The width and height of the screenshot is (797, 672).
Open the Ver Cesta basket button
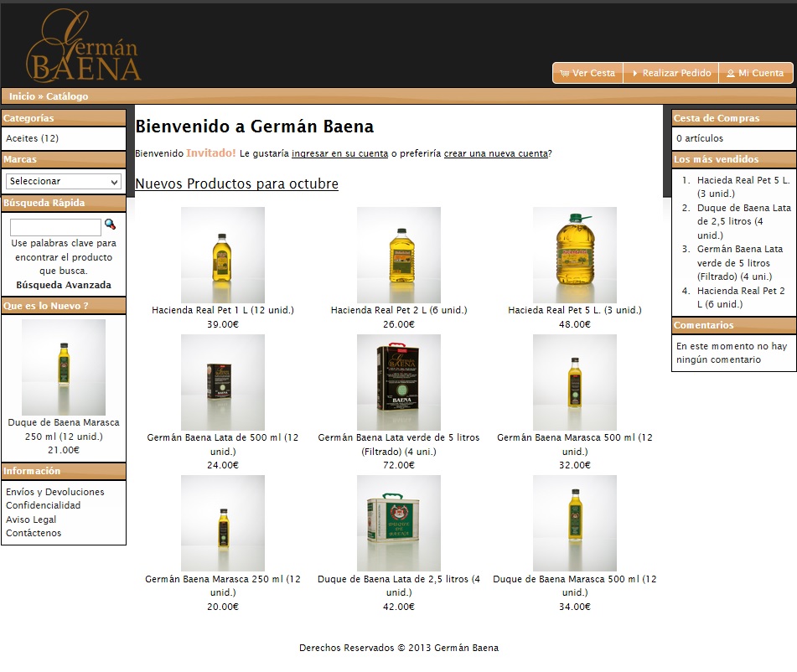tap(587, 73)
